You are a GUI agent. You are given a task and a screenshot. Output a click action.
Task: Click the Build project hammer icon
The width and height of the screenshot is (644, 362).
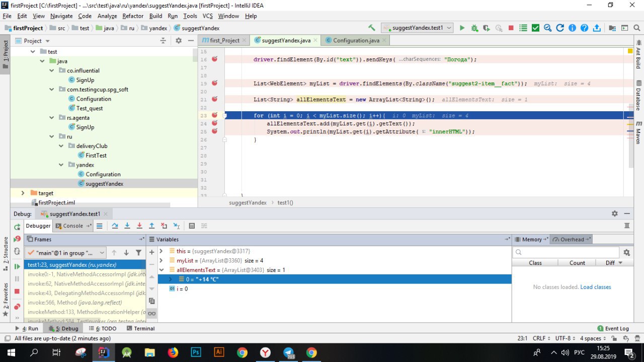coord(371,28)
